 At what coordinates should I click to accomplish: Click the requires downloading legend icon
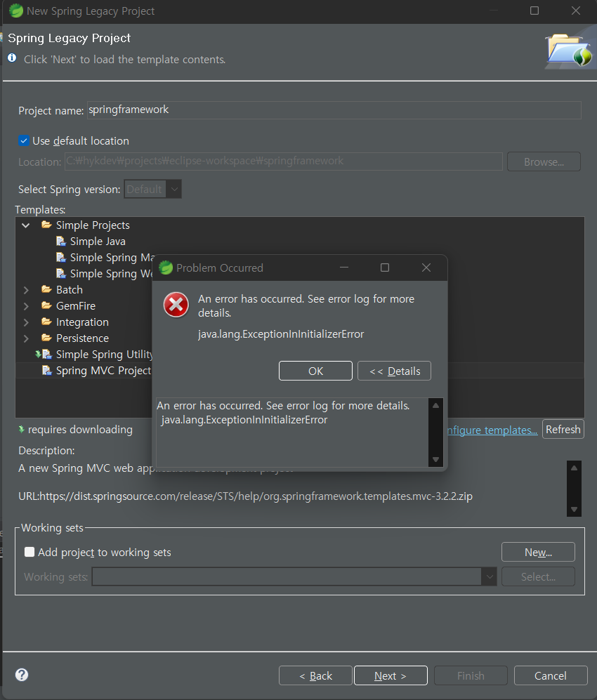tap(21, 430)
